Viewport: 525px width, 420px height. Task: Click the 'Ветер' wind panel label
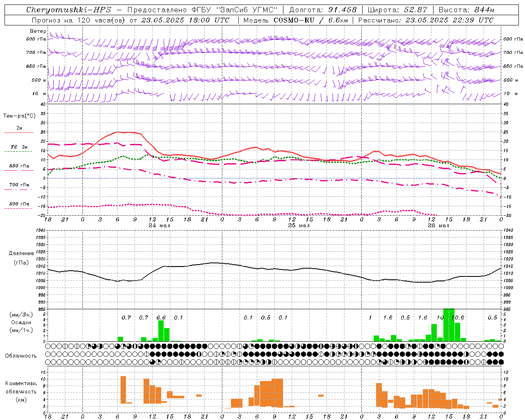[38, 31]
